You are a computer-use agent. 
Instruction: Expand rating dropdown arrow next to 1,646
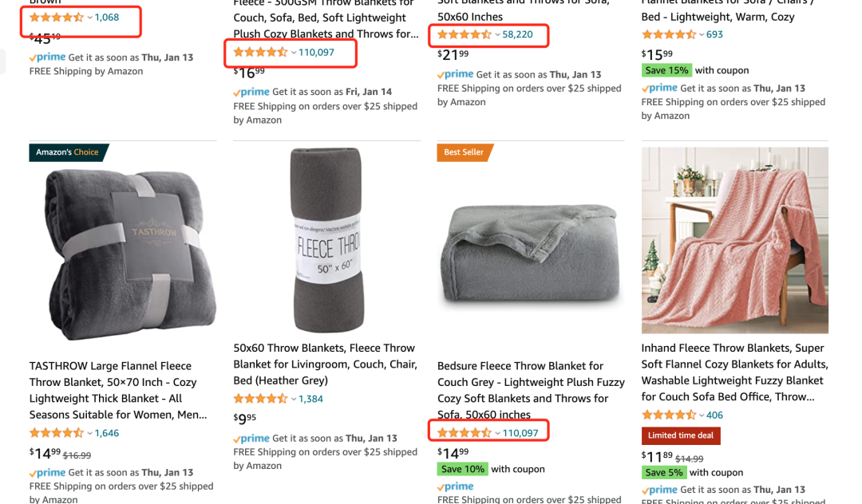[89, 433]
